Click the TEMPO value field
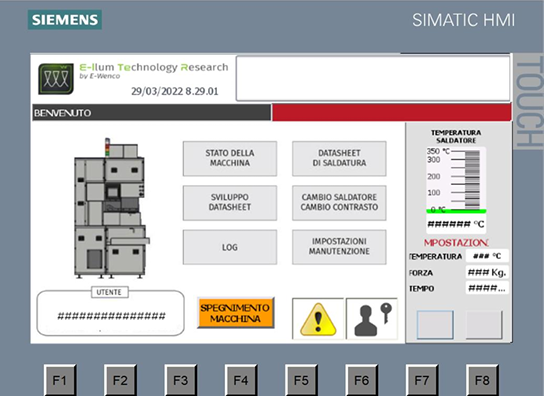 click(x=487, y=288)
